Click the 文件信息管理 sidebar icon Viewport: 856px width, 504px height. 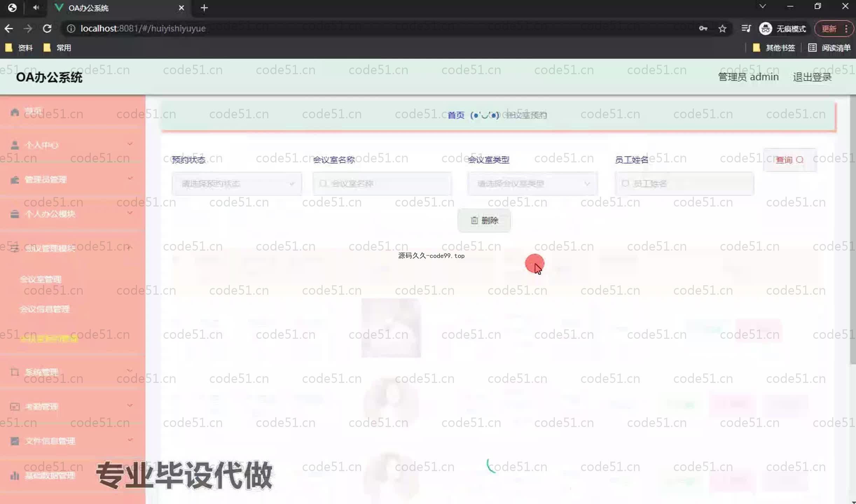click(x=15, y=441)
